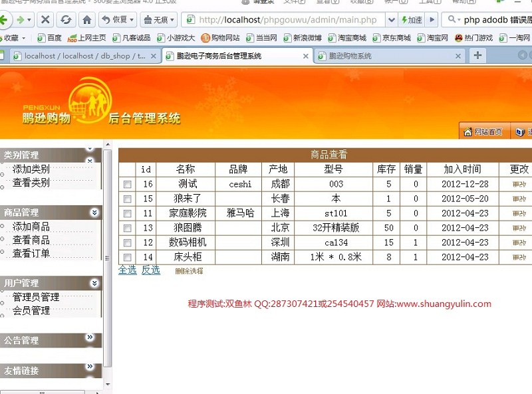The image size is (532, 394).
Task: Switch to the localhost db_shop tab
Action: point(84,56)
